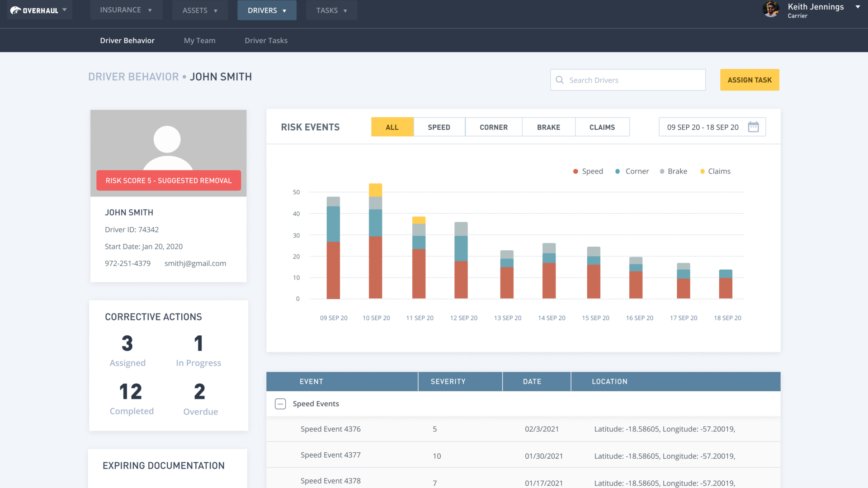Expand the Assets dropdown menu
868x488 pixels.
[200, 10]
